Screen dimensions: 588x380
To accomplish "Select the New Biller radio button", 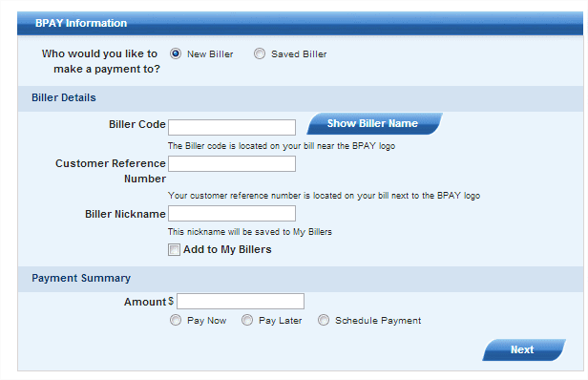I will [176, 53].
